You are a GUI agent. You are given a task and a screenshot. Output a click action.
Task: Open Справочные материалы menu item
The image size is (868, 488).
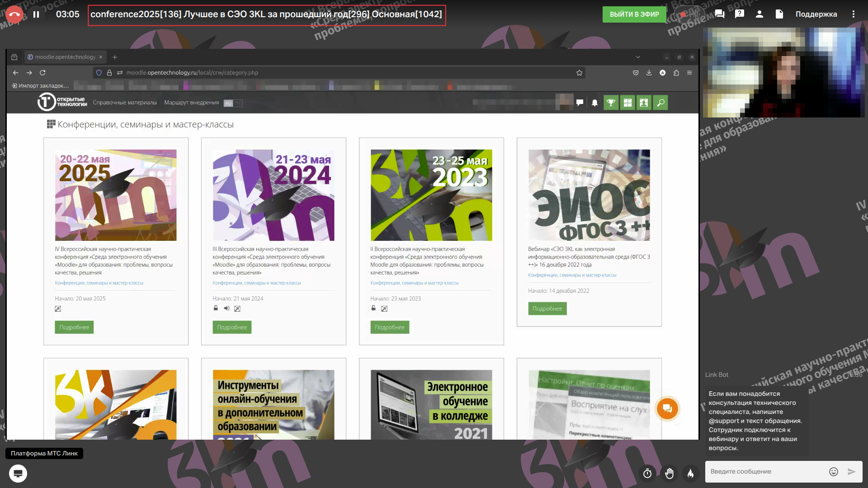tap(125, 103)
